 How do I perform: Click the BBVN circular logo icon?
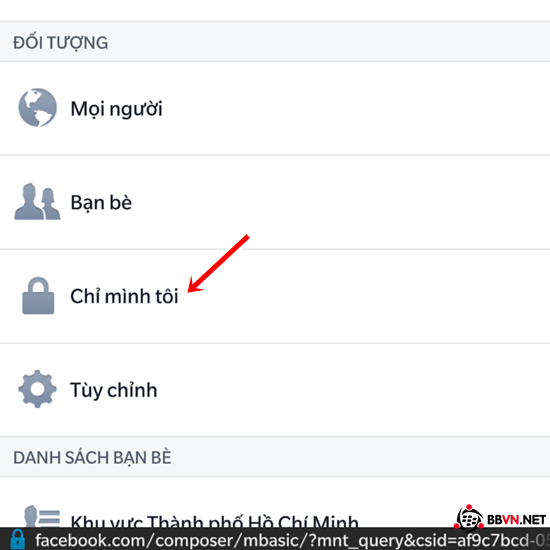pos(469,517)
